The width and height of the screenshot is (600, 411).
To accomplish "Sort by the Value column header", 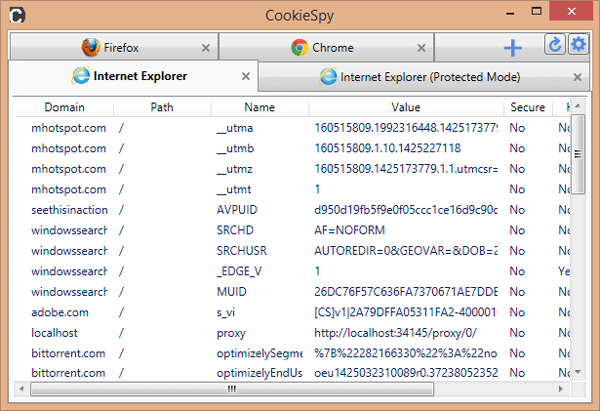I will (406, 107).
